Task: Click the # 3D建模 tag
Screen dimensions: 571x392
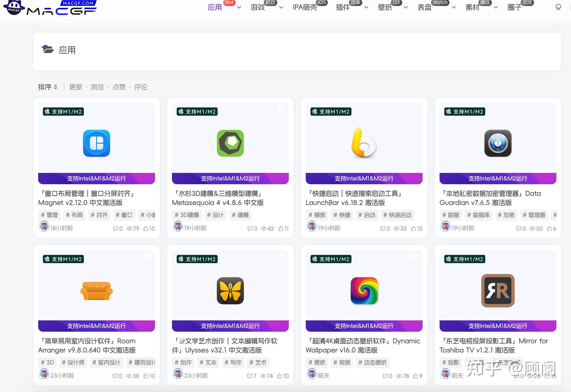Action: click(x=187, y=215)
